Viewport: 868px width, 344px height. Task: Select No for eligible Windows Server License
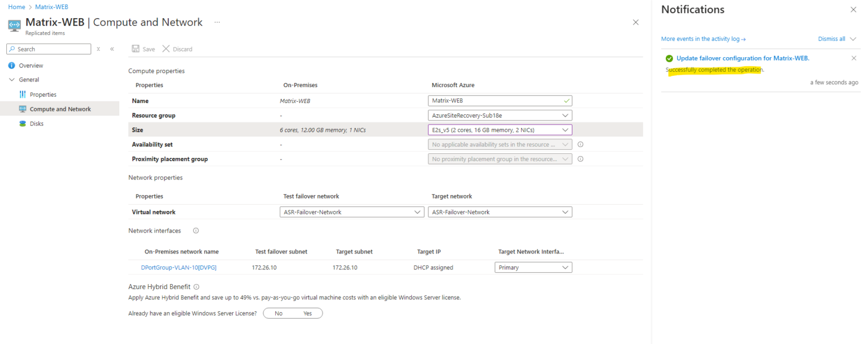pos(279,313)
